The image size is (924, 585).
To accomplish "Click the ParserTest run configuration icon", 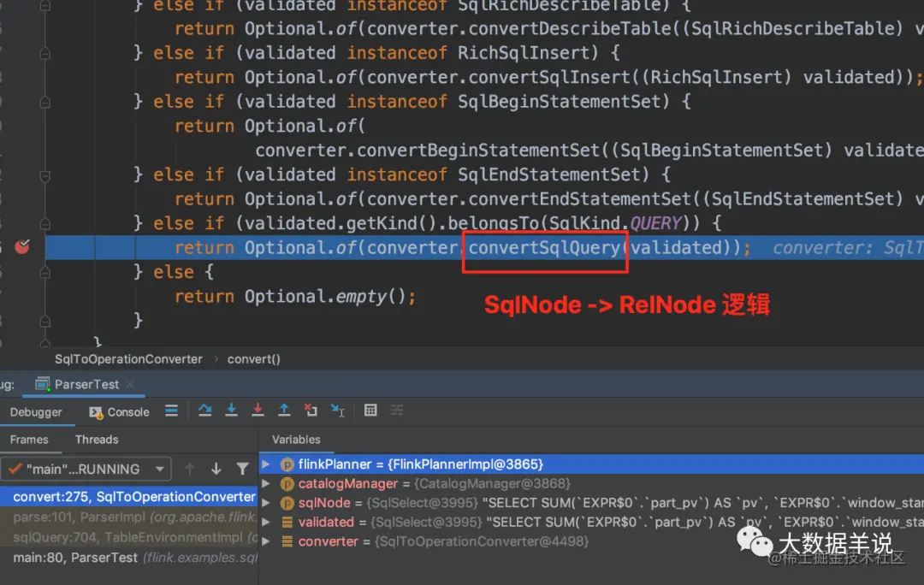I will tap(43, 385).
